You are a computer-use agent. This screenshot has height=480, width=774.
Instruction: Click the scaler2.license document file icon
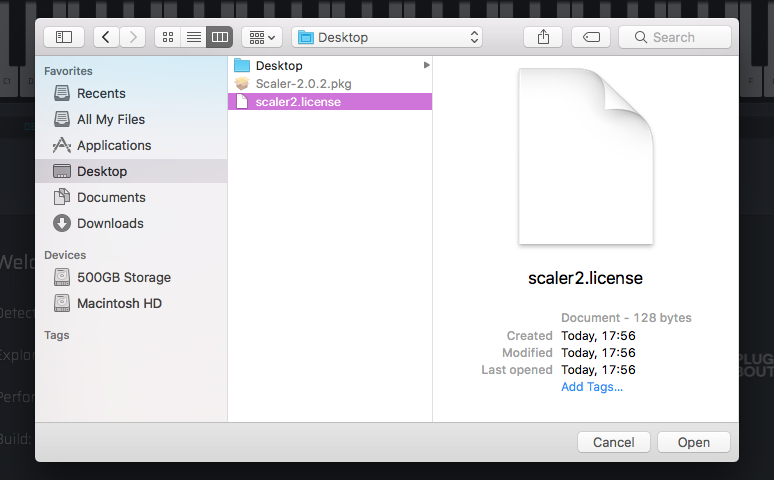242,101
